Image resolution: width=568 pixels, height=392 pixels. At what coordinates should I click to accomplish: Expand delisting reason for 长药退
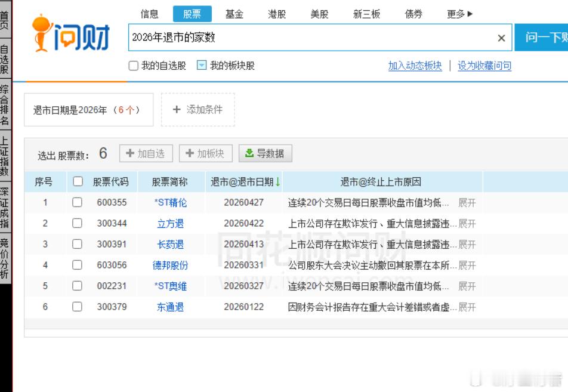[467, 245]
